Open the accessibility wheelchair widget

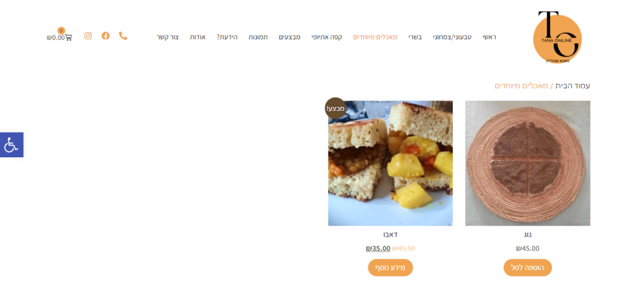pyautogui.click(x=11, y=144)
